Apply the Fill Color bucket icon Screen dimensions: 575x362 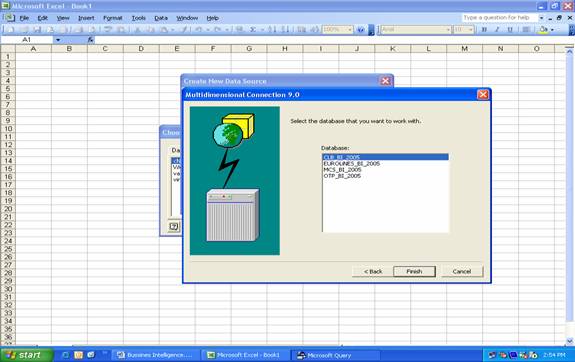(x=543, y=29)
